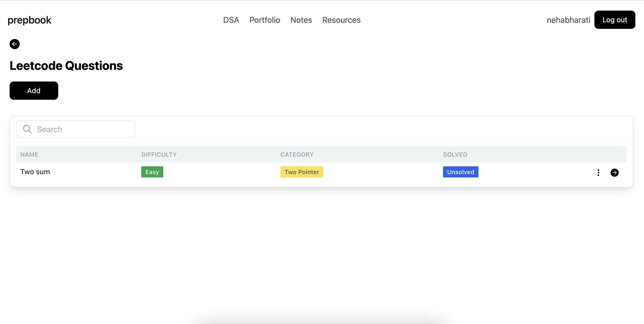Viewport: 644px width, 324px height.
Task: Open the three-dot menu for Two sum
Action: click(598, 173)
